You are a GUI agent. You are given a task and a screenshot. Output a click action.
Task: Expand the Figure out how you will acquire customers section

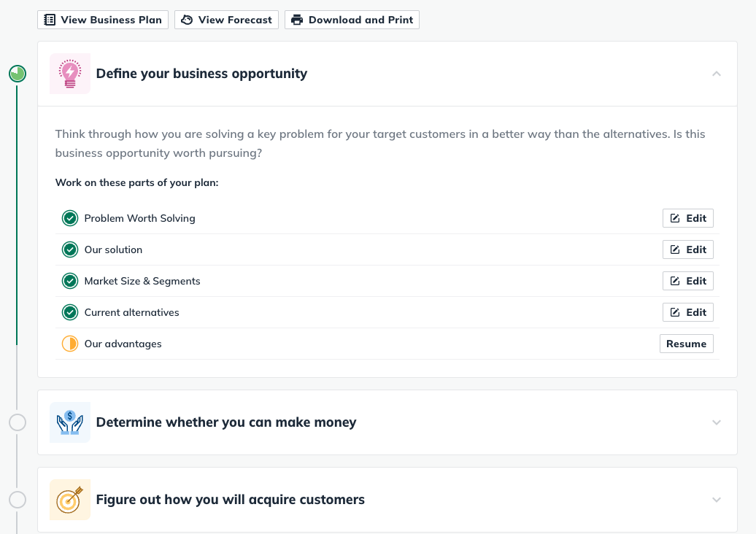pos(716,500)
